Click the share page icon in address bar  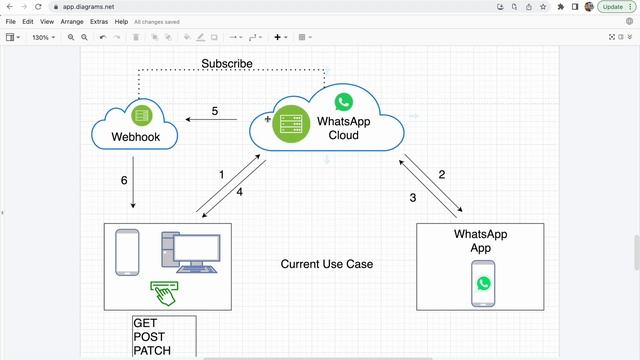tap(529, 7)
